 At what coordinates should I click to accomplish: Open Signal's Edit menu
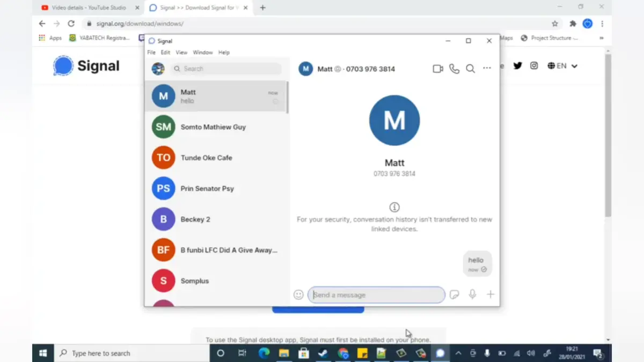(165, 53)
